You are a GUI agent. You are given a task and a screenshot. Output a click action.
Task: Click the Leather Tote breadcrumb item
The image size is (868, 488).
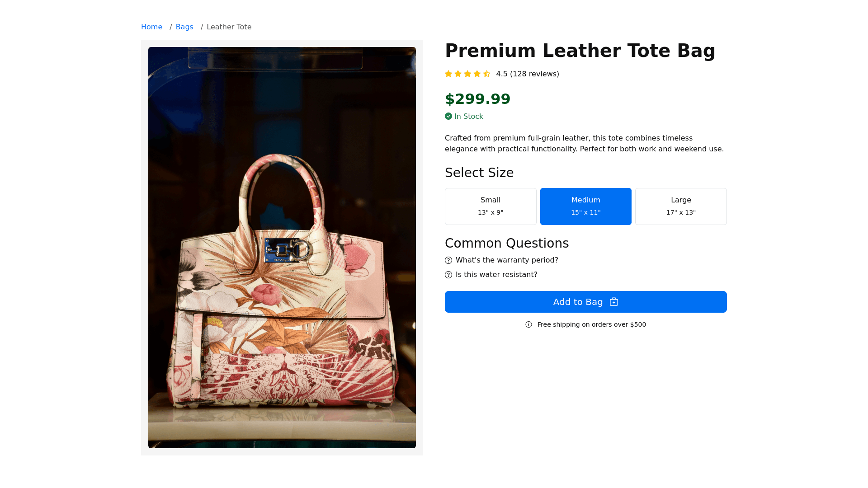229,27
